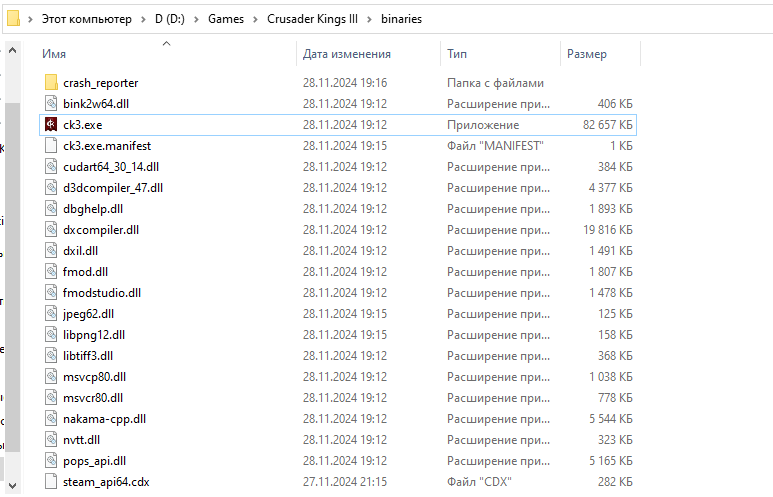Click the crash_reporter folder icon
773x497 pixels.
pyautogui.click(x=51, y=82)
